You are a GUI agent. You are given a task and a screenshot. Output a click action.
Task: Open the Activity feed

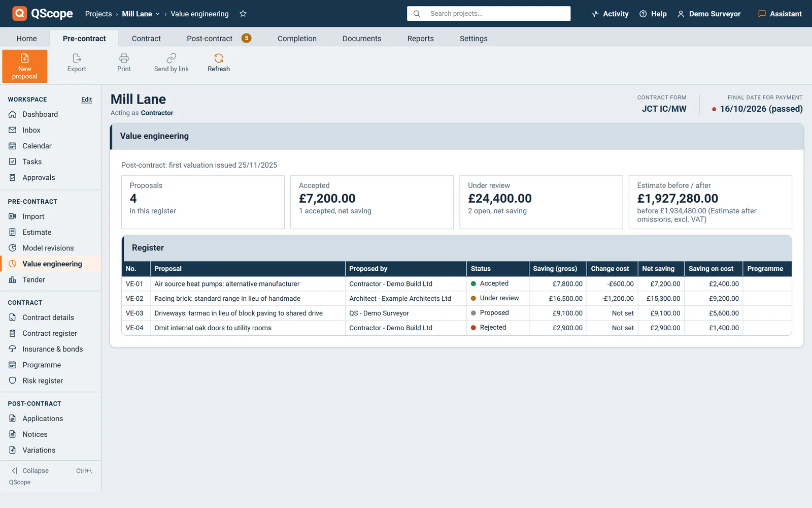coord(610,14)
